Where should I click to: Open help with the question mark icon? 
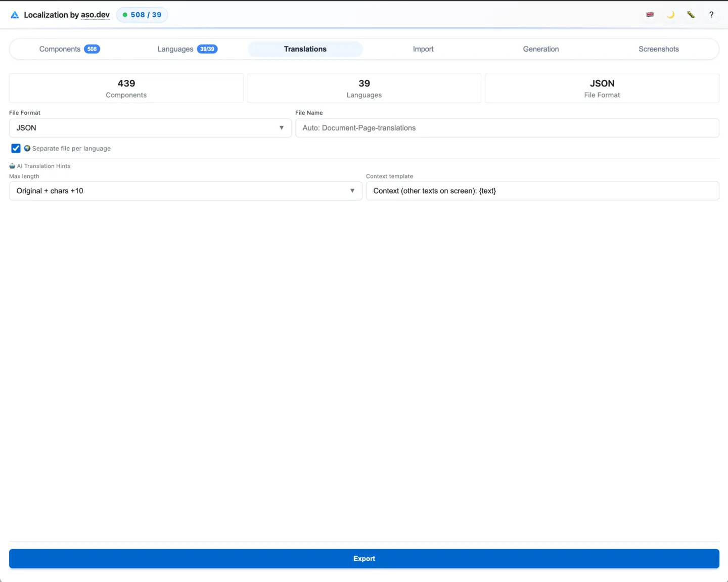(x=711, y=15)
